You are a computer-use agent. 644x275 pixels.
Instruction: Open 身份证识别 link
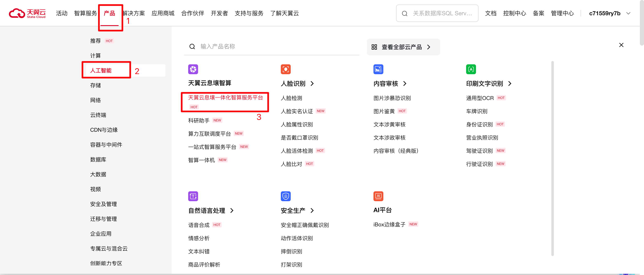tap(479, 124)
